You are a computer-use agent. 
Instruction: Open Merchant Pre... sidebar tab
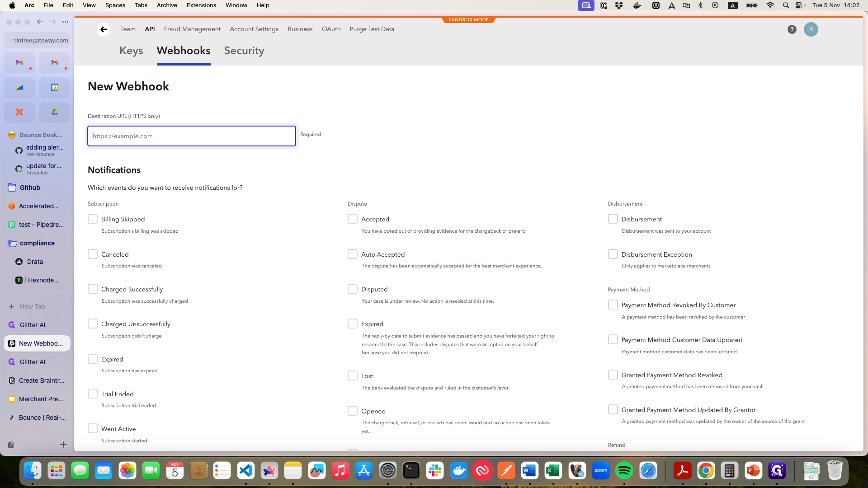tap(37, 399)
